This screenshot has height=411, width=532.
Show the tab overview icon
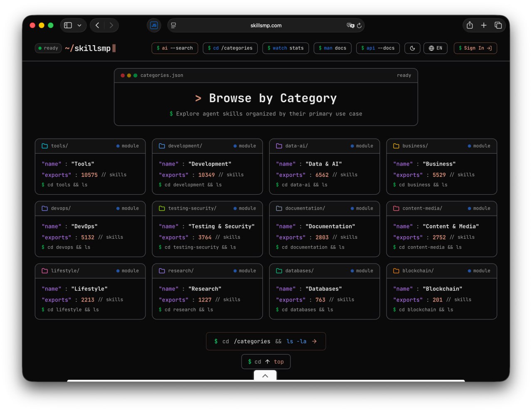click(x=498, y=25)
